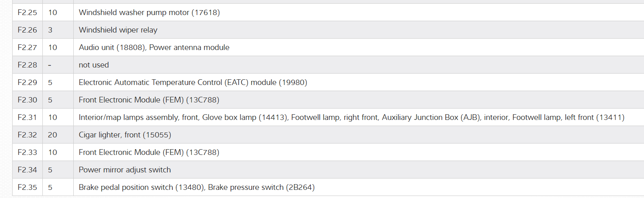Select the Brake pedal position switch description

196,187
